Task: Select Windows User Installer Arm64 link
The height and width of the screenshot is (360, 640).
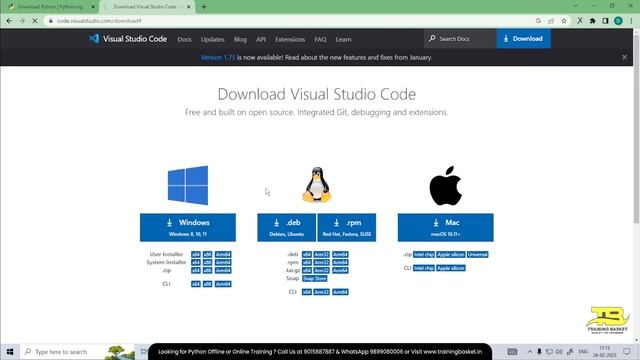Action: click(x=223, y=254)
